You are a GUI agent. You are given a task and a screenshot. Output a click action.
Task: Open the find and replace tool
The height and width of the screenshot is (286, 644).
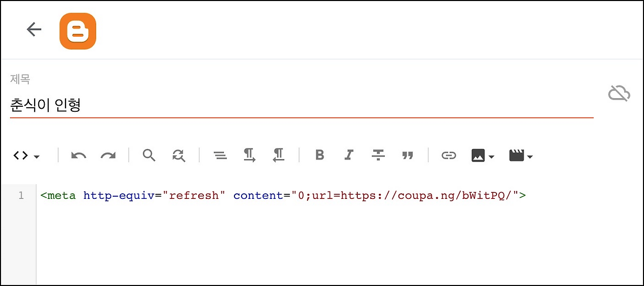pos(179,155)
